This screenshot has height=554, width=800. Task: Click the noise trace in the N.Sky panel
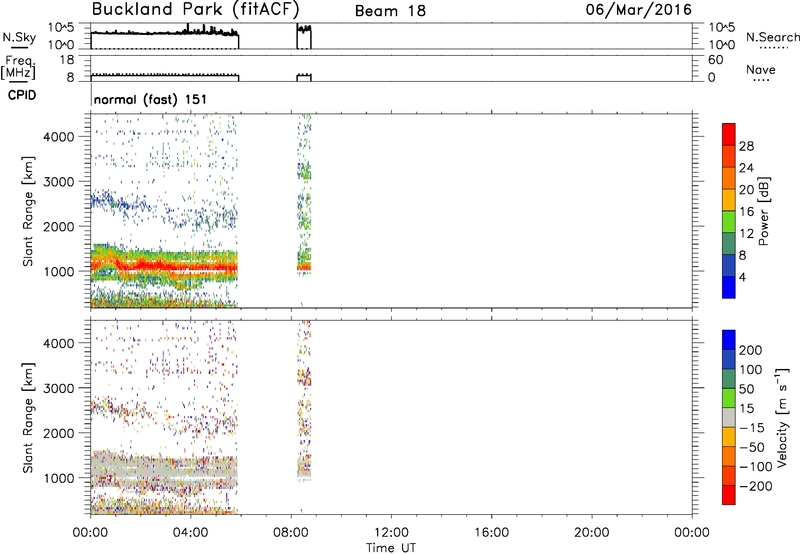(164, 33)
